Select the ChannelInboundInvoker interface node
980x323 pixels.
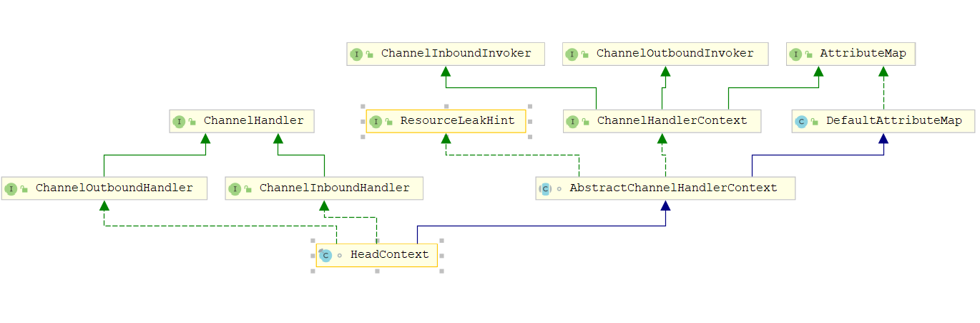click(446, 54)
